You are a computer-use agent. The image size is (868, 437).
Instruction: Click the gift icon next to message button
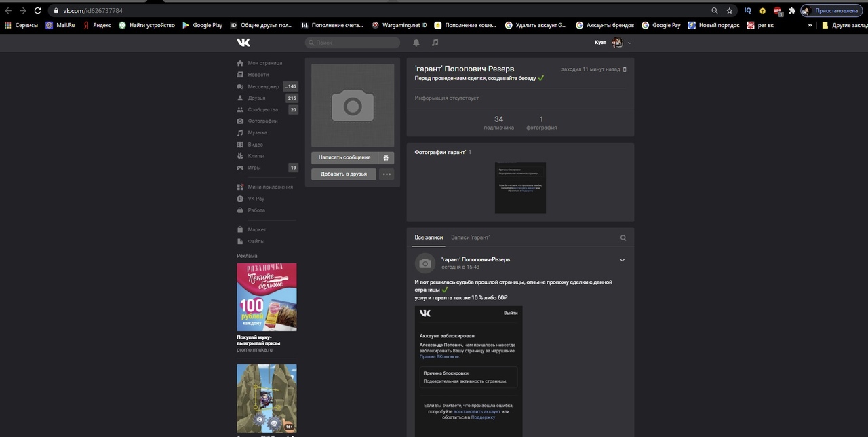[x=386, y=157]
